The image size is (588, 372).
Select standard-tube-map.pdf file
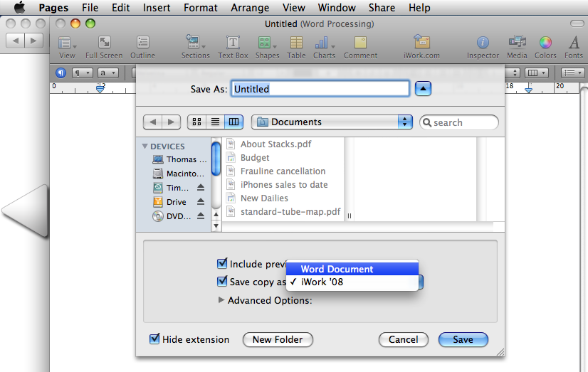pyautogui.click(x=283, y=211)
